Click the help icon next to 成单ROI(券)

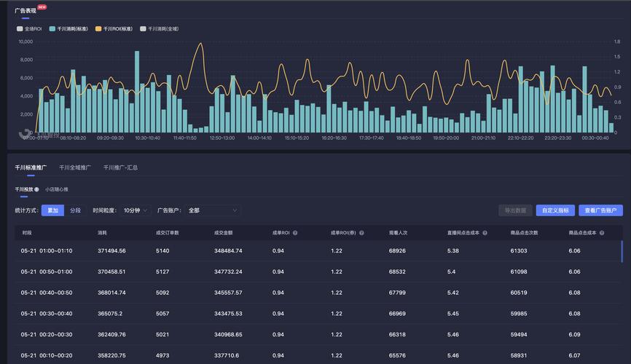pos(361,233)
